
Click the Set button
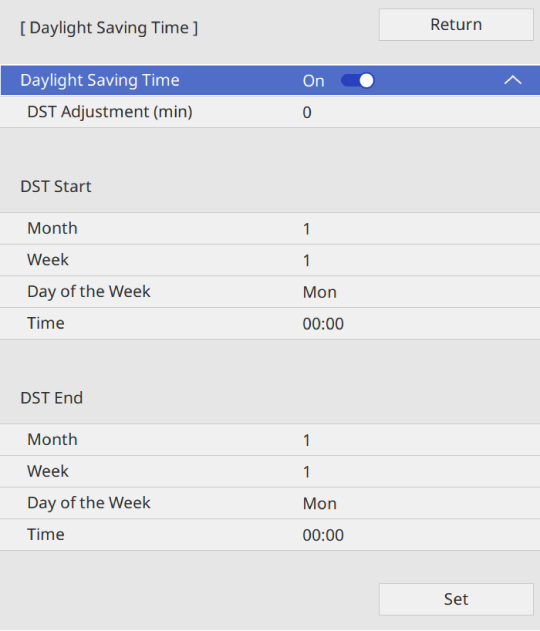pyautogui.click(x=456, y=599)
